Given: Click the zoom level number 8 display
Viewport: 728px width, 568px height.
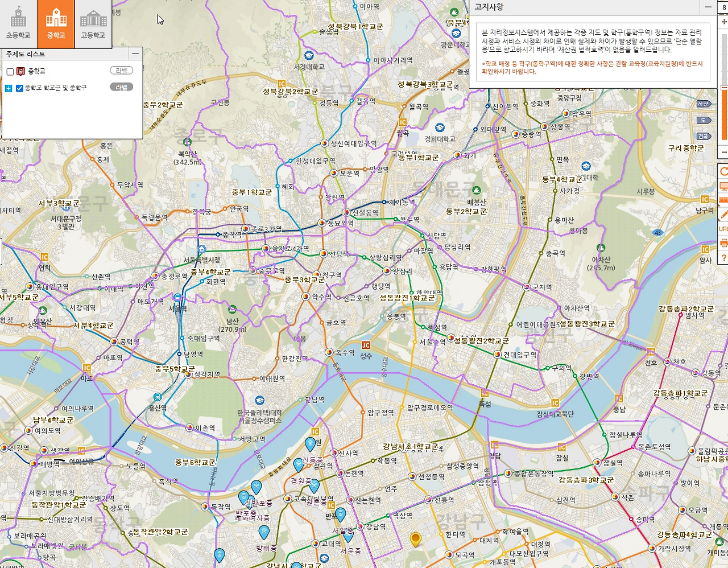Looking at the screenshot, I should coord(724,7).
